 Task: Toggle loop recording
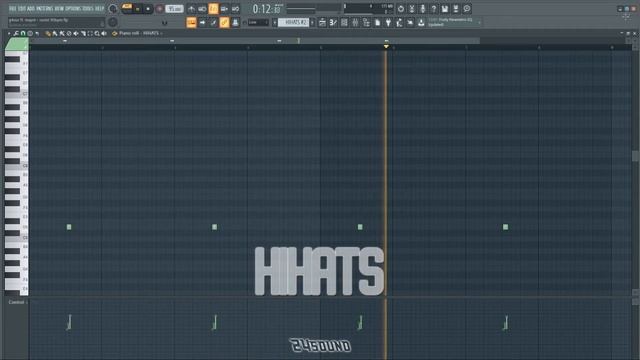point(236,9)
